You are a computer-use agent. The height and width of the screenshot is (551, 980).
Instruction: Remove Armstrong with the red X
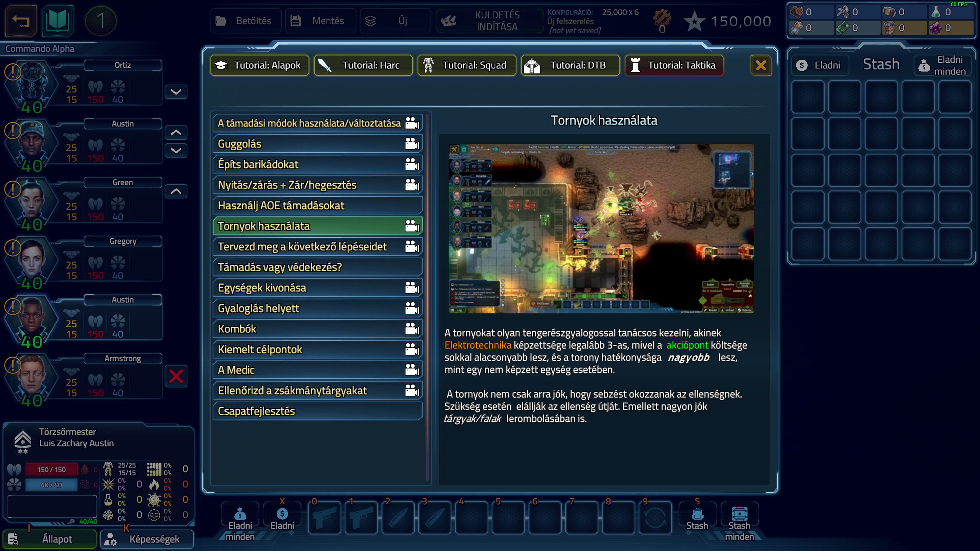[x=176, y=377]
